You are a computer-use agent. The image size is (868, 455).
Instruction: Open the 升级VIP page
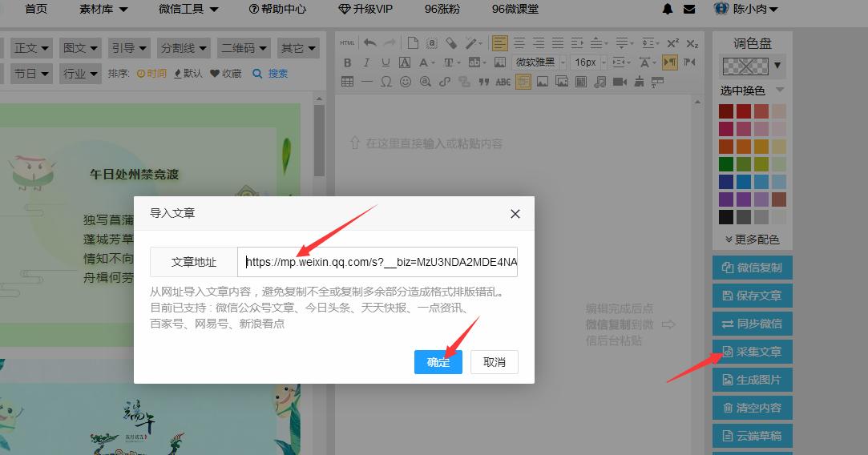(365, 9)
